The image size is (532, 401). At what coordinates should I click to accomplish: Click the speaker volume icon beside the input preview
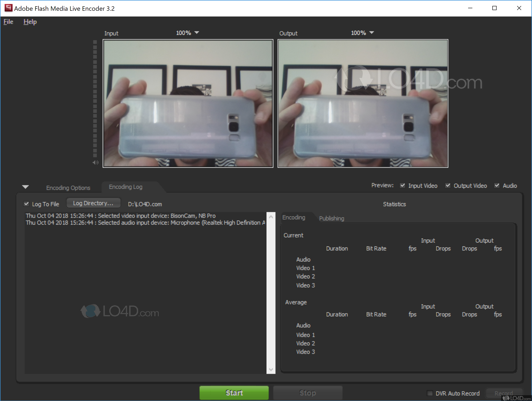(95, 163)
